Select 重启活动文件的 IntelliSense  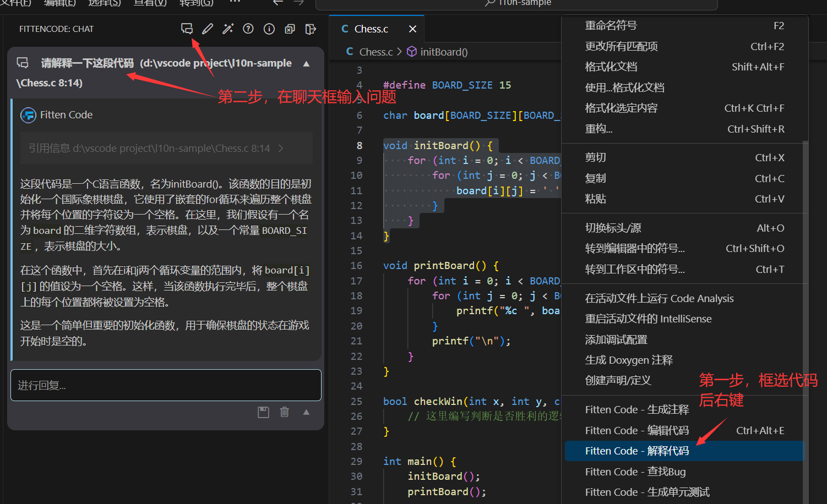click(684, 319)
